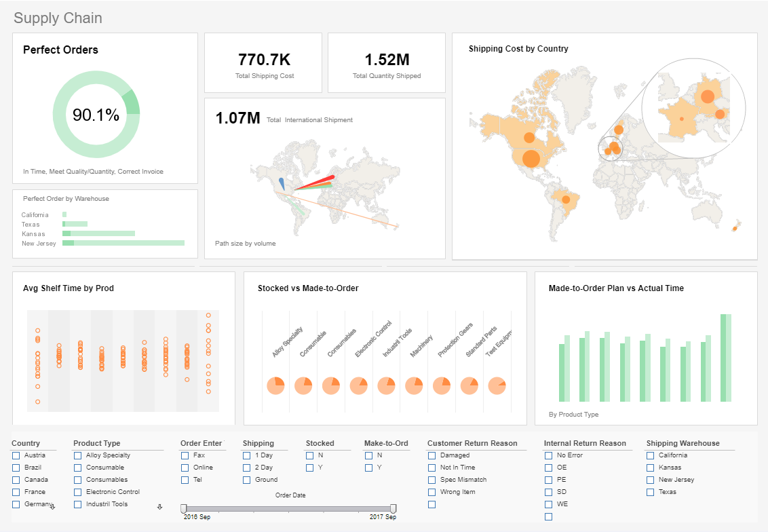Select the large orange bubble over USA

(531, 159)
